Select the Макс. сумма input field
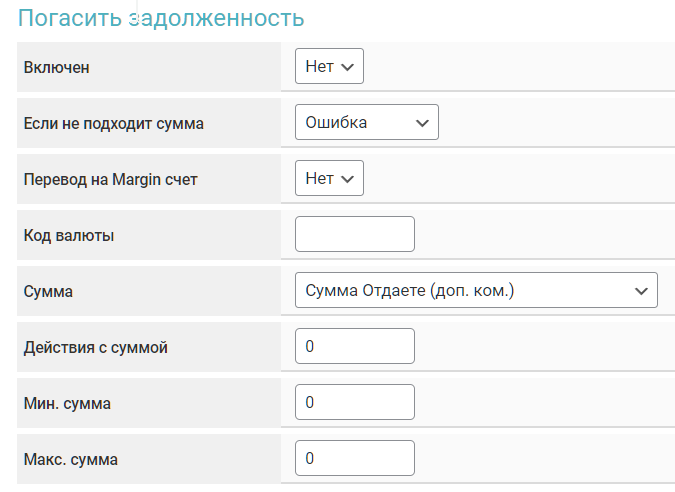675x492 pixels. 354,459
